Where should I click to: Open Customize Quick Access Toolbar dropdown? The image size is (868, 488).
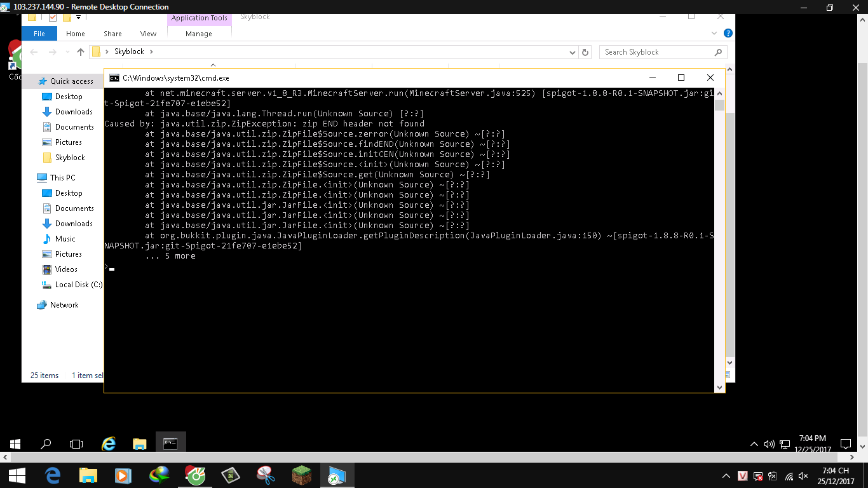click(79, 17)
